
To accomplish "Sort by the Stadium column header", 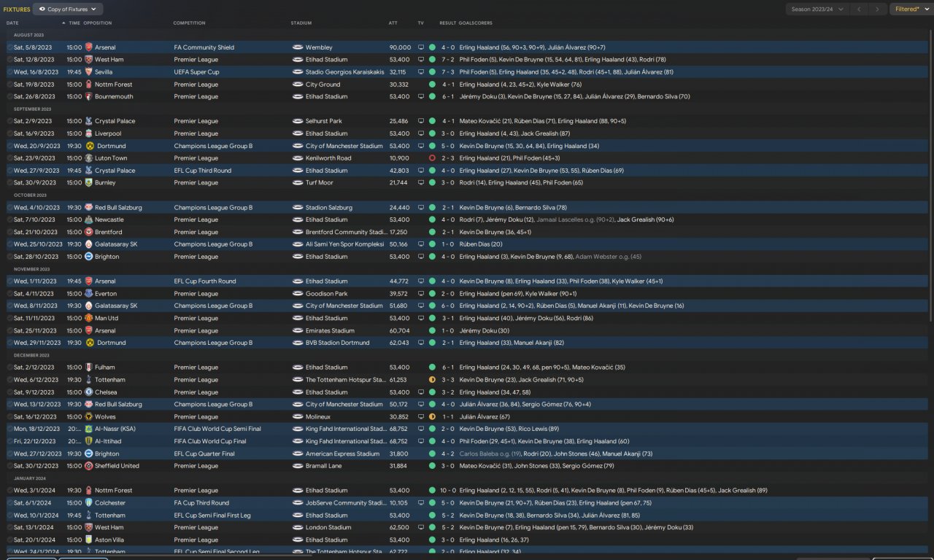I will (301, 23).
